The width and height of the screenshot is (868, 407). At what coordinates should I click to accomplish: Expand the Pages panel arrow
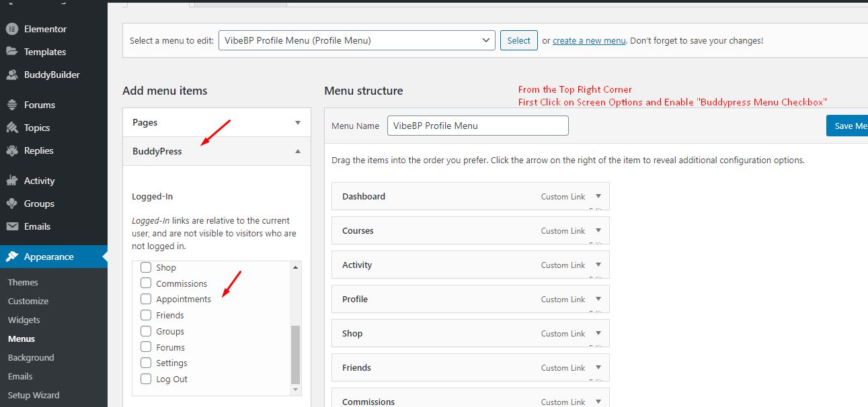tap(298, 123)
